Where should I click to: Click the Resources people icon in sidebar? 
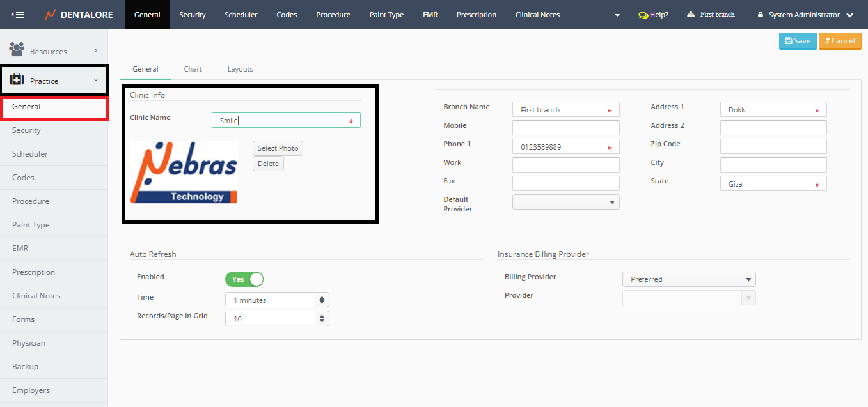click(x=17, y=50)
